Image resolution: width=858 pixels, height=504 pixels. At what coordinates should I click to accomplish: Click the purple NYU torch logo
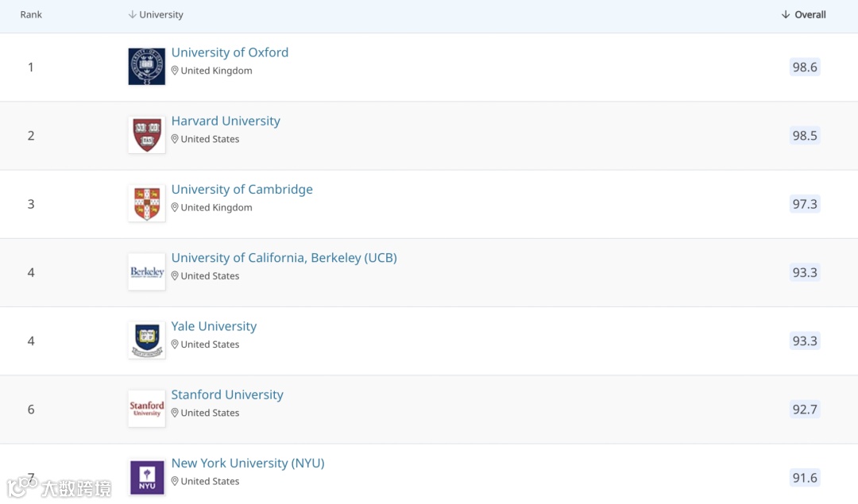(147, 477)
